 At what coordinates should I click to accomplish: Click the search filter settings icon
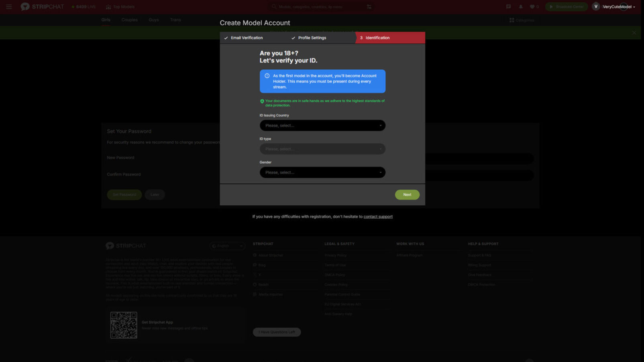(369, 7)
